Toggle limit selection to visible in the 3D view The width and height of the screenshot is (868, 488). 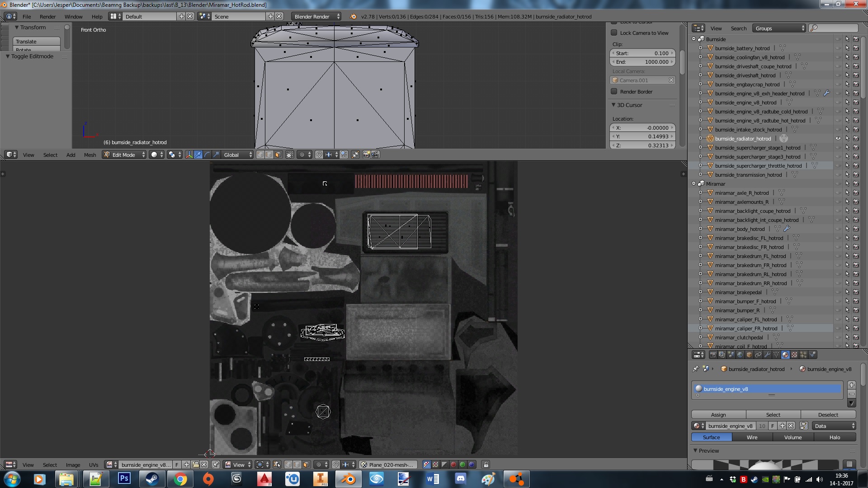pyautogui.click(x=290, y=155)
